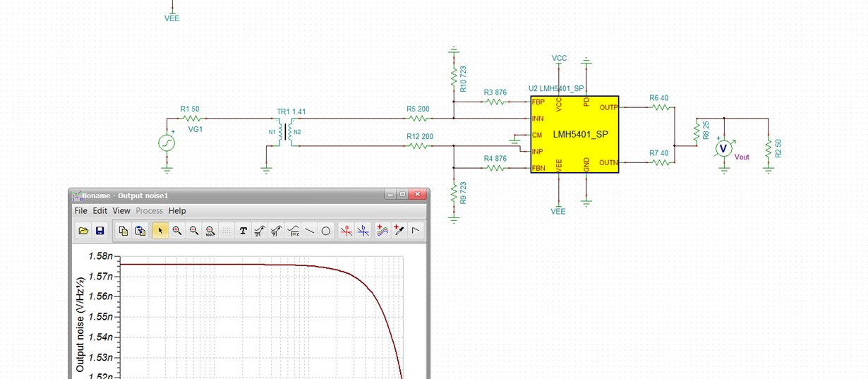Viewport: 868px width, 379px height.
Task: Click resistor label R2 50
Action: tap(778, 149)
